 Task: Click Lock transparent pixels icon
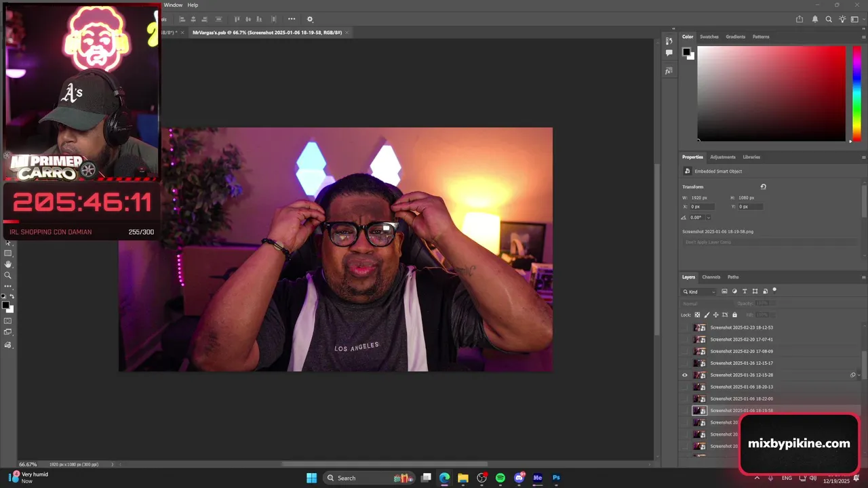pos(697,314)
